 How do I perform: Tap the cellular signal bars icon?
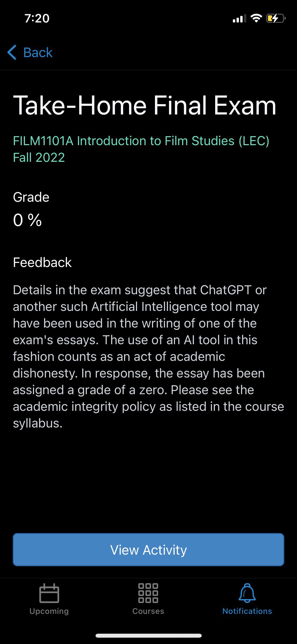(239, 19)
